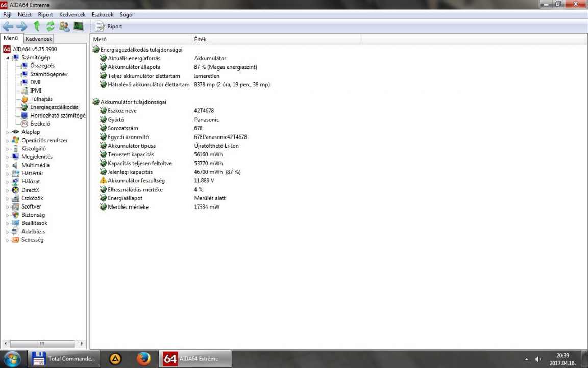The height and width of the screenshot is (368, 588).
Task: Open the Riport menu in menu bar
Action: tap(45, 15)
